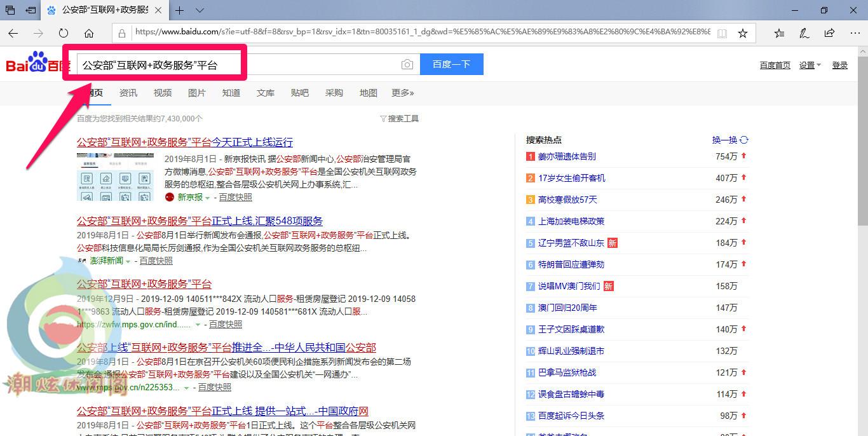Expand the 更多» tab menu

tap(403, 93)
